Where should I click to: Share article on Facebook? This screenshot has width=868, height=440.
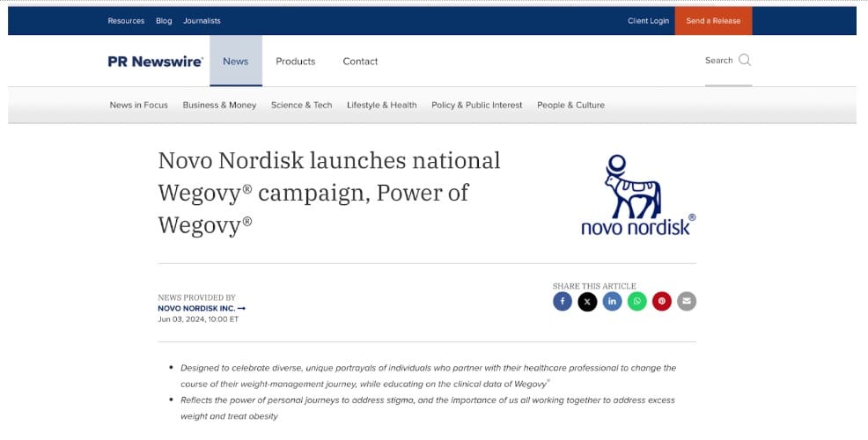pos(562,301)
